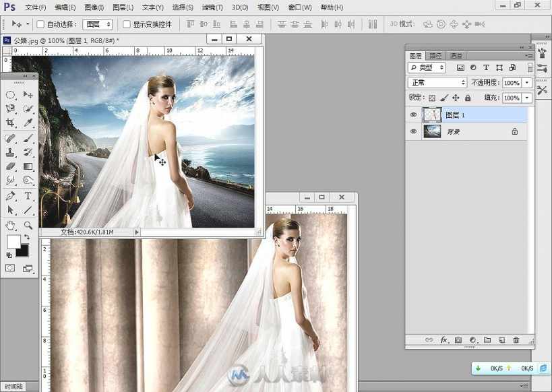Open the 填充 slider dropdown arrow
The width and height of the screenshot is (552, 392).
pos(527,98)
